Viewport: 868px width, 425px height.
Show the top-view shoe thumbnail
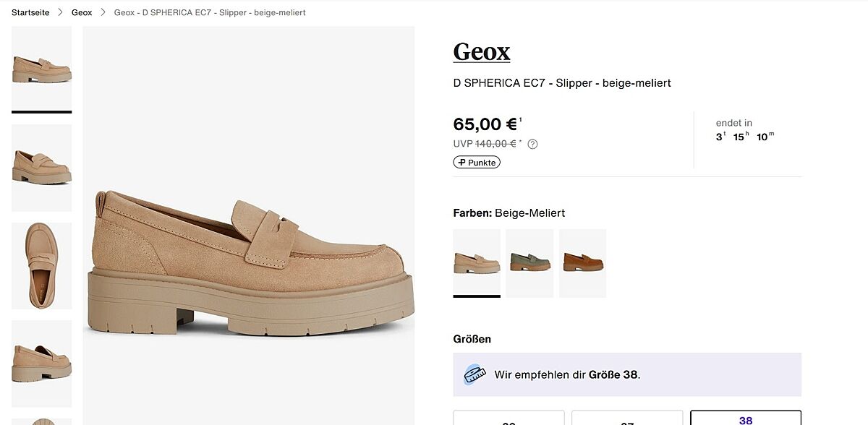tap(42, 265)
